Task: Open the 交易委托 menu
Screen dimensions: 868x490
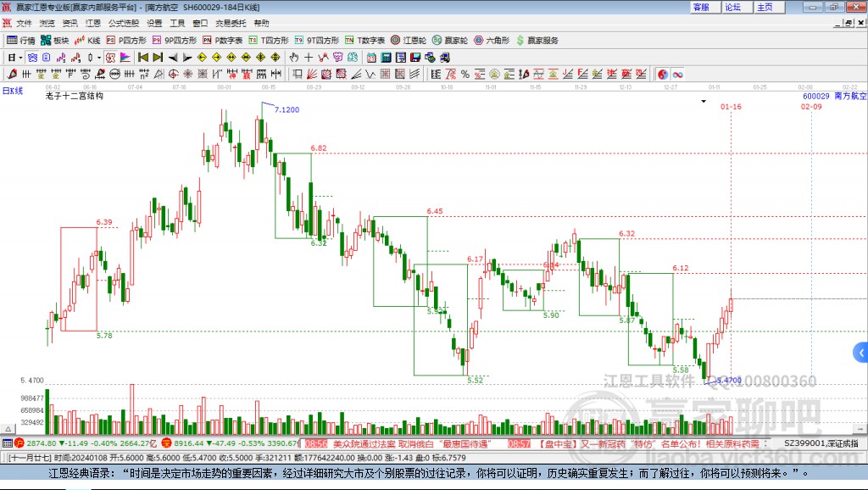Action: point(231,23)
